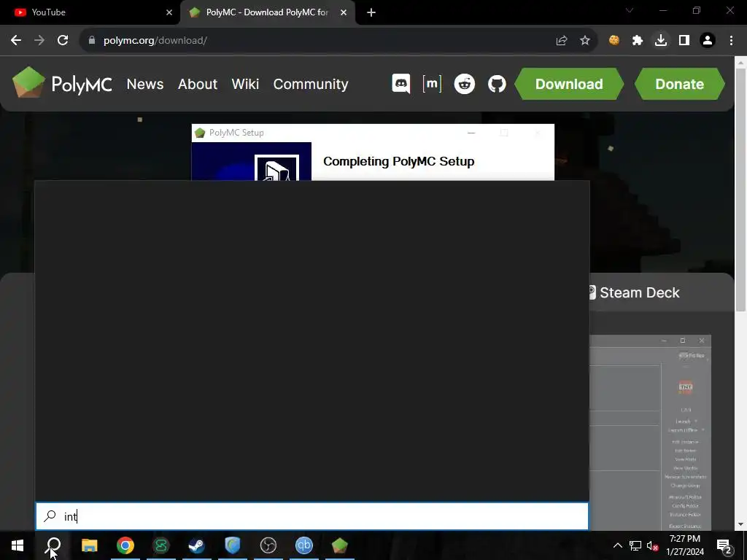Viewport: 747px width, 560px height.
Task: Open the Chrome profile menu
Action: coord(708,41)
